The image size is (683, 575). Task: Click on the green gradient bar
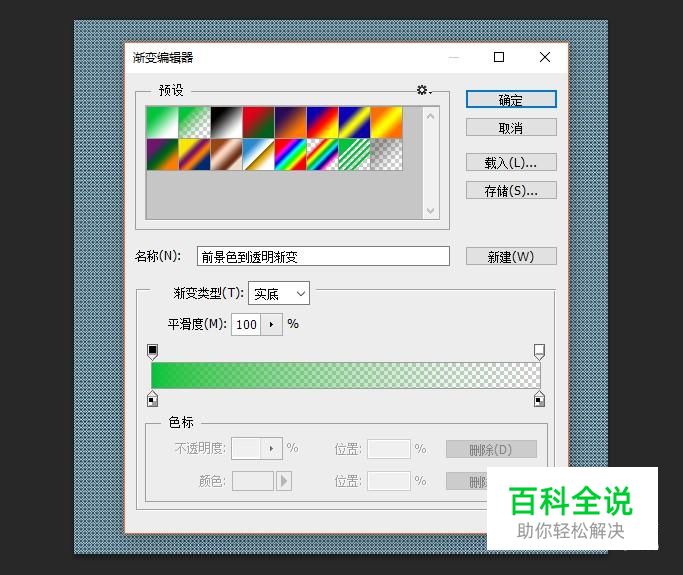346,375
